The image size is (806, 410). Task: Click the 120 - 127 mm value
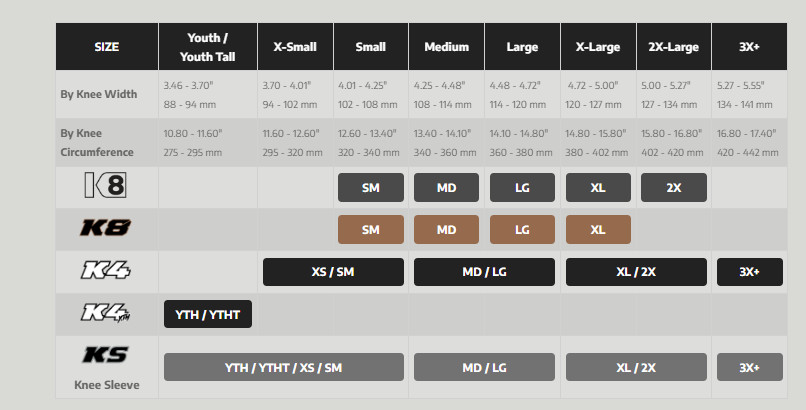594,104
